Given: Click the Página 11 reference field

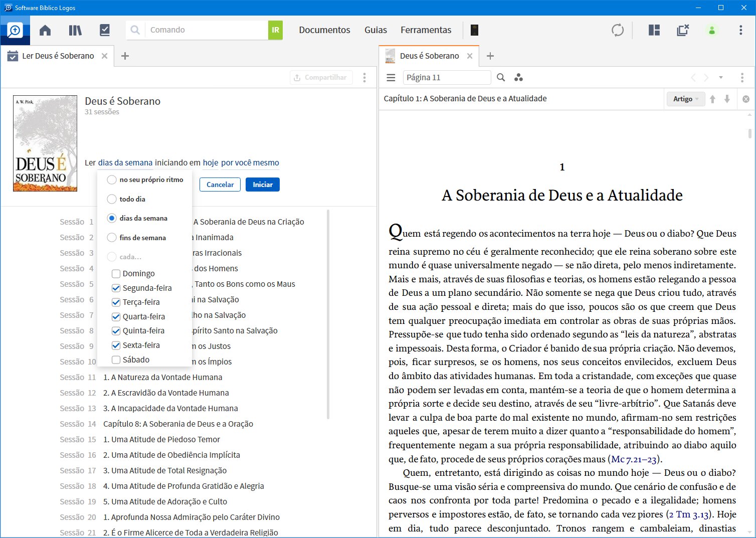Looking at the screenshot, I should point(447,78).
